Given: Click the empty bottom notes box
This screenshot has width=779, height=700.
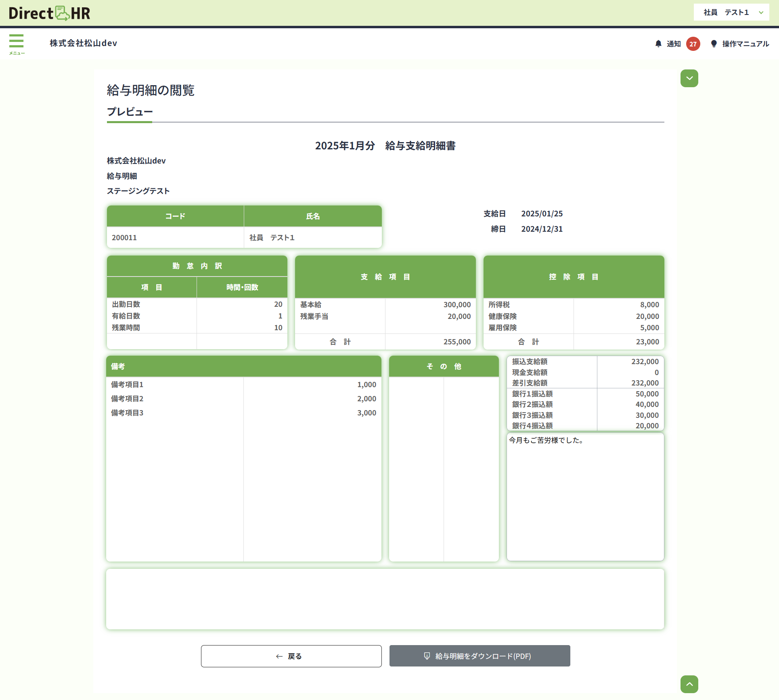Looking at the screenshot, I should point(385,599).
